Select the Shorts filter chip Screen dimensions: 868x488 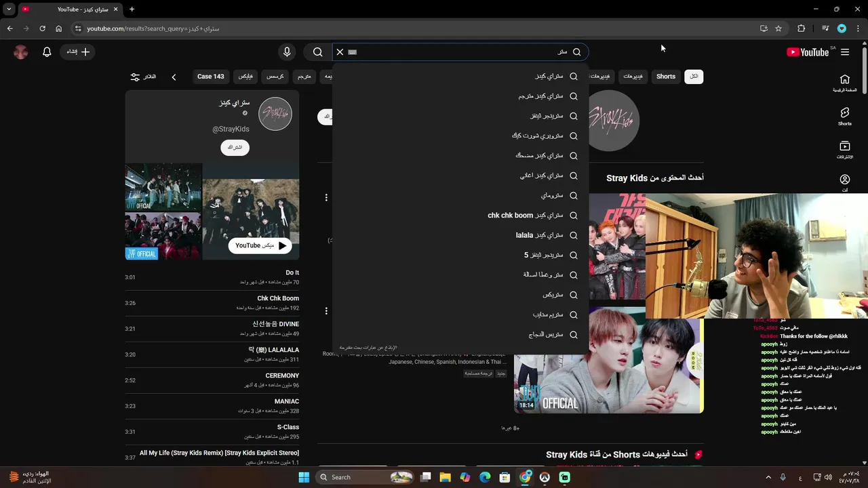pos(666,77)
